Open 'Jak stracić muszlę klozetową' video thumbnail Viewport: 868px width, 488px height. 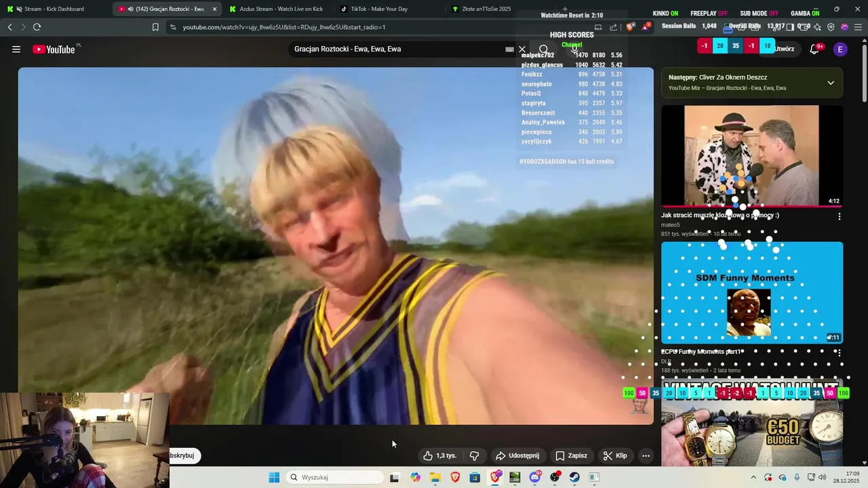point(752,156)
